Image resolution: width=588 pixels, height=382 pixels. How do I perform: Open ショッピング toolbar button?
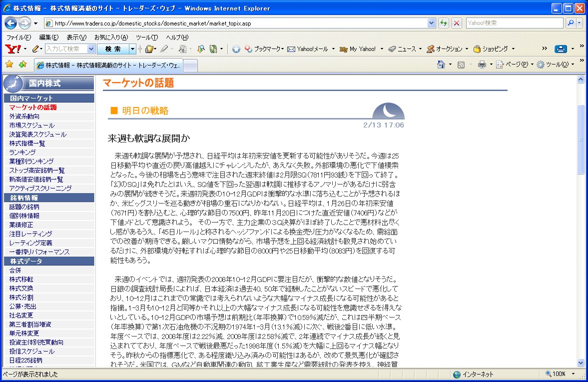pyautogui.click(x=491, y=49)
